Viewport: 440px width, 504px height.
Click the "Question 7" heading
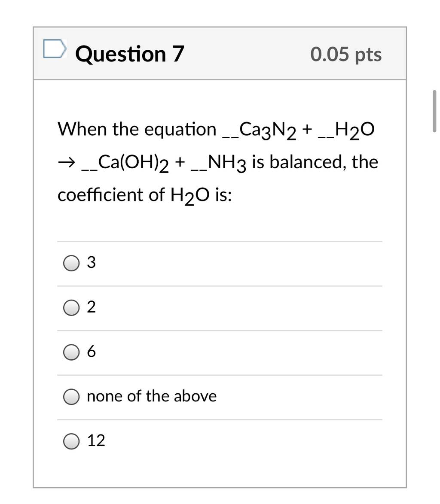130,54
